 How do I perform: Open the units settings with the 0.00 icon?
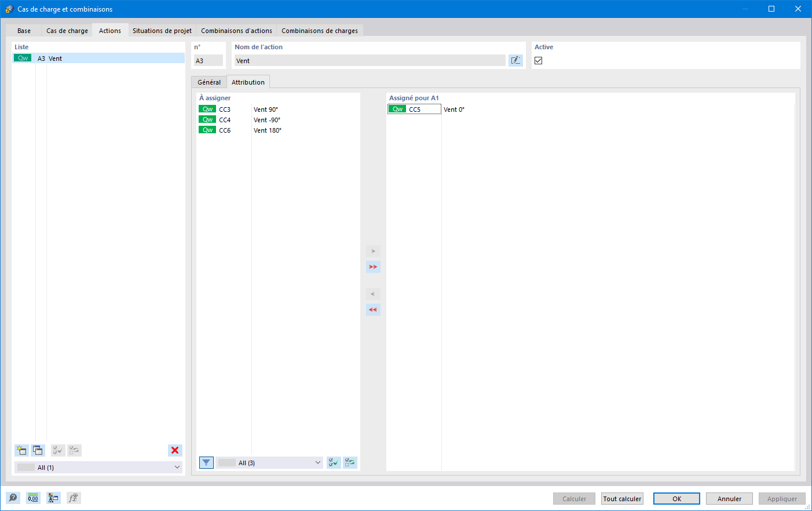pos(33,498)
